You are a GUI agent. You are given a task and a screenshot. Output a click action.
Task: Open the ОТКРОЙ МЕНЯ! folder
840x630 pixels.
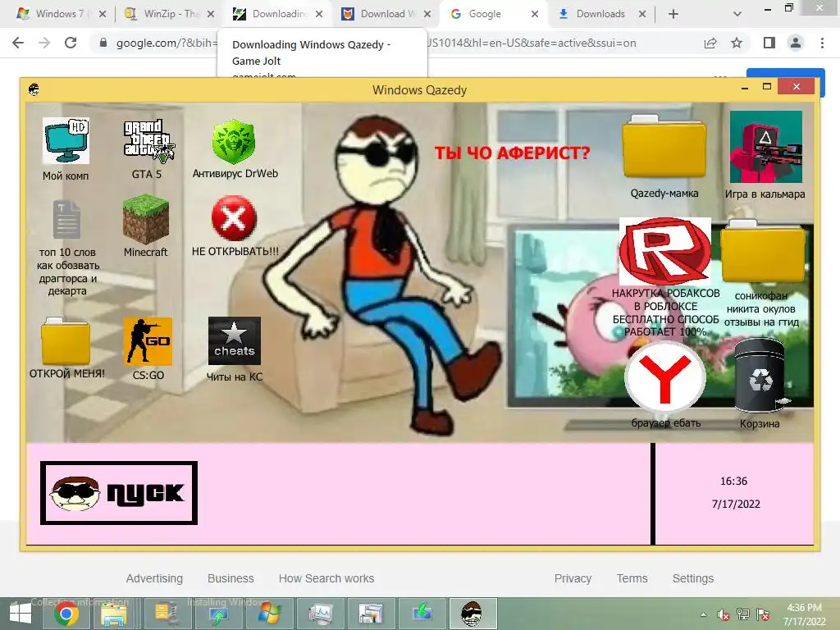(x=66, y=340)
